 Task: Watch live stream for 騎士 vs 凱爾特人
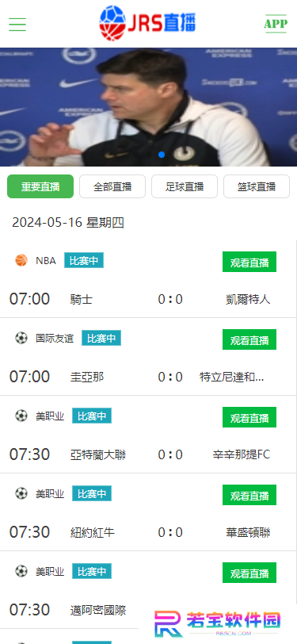[x=249, y=262]
